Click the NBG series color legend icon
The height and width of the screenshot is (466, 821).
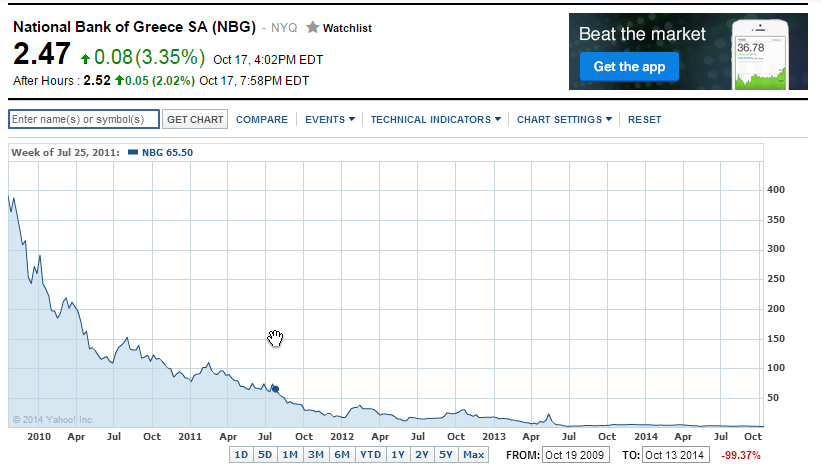click(133, 152)
